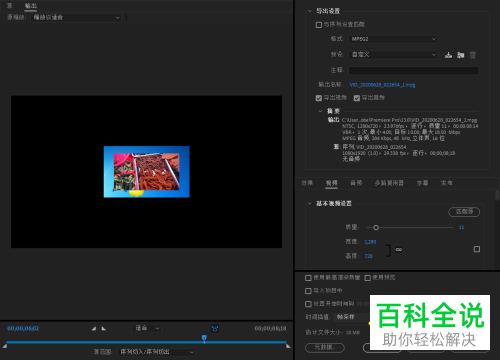Click the aspect ratio correction icon

(x=215, y=329)
